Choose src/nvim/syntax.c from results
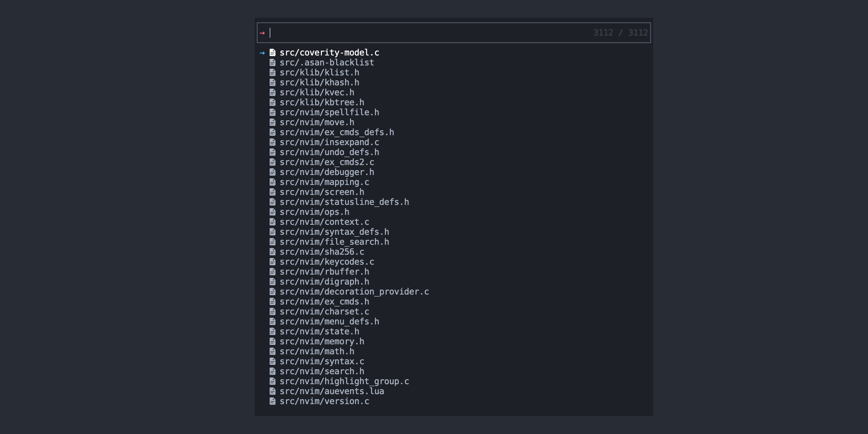 (x=322, y=361)
